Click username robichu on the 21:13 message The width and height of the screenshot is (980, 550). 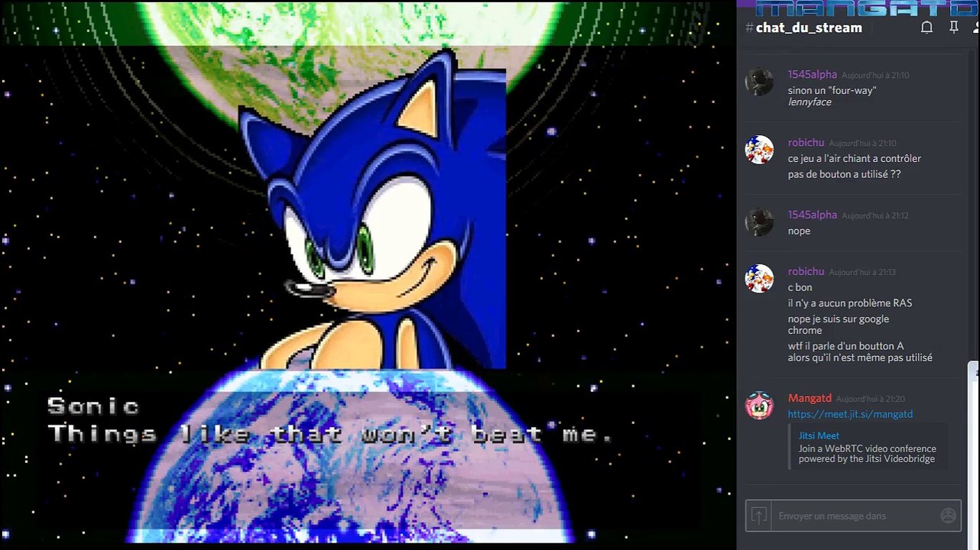(806, 272)
